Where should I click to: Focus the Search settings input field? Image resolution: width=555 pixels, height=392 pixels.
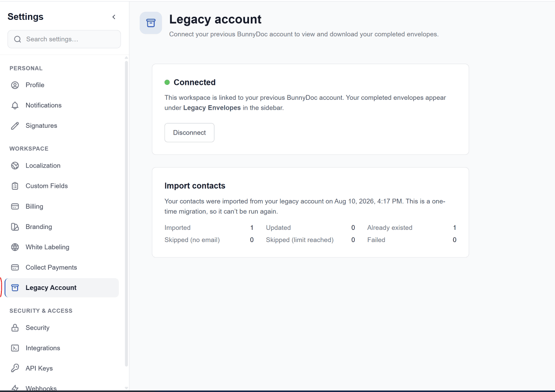[x=64, y=39]
